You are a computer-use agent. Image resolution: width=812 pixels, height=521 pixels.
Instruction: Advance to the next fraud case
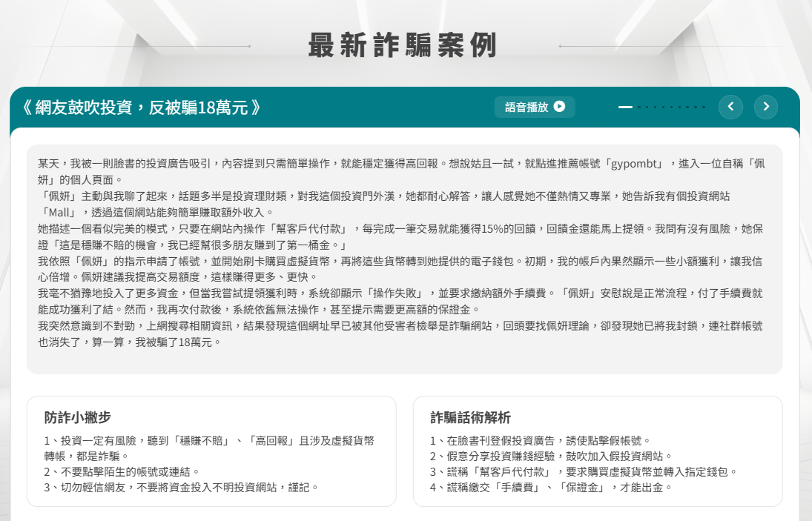pos(766,107)
